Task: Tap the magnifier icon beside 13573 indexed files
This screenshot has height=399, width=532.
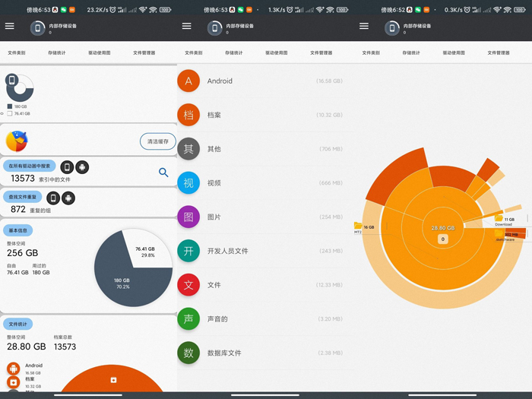Action: [163, 173]
